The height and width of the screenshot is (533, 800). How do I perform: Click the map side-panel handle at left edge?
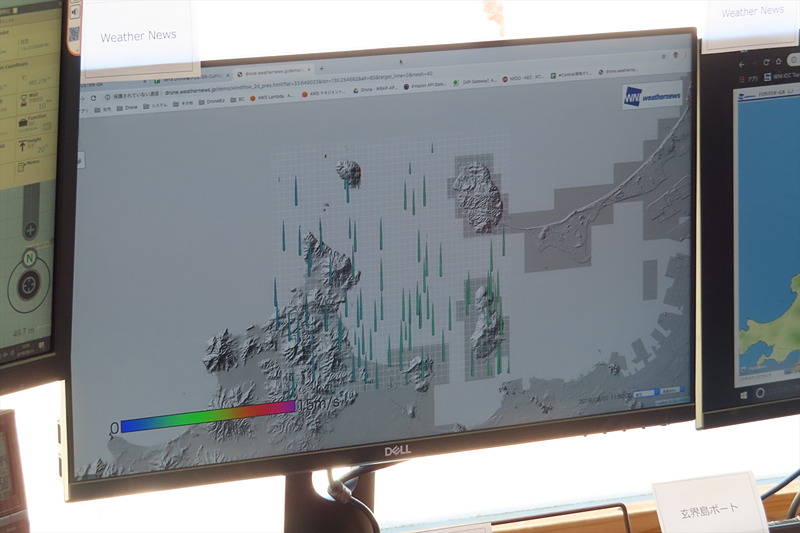(81, 160)
